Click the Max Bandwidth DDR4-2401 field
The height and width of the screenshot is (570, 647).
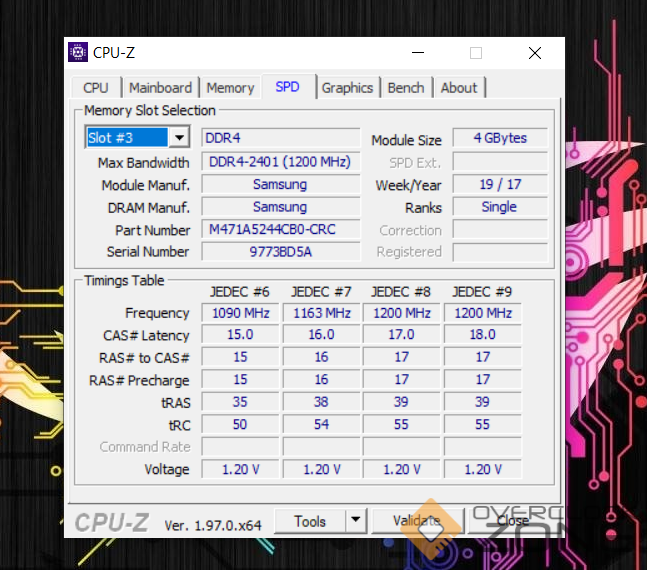280,162
